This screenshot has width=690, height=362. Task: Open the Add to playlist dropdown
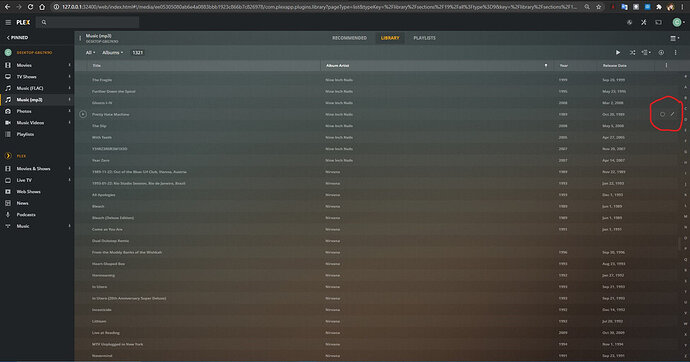pyautogui.click(x=646, y=53)
